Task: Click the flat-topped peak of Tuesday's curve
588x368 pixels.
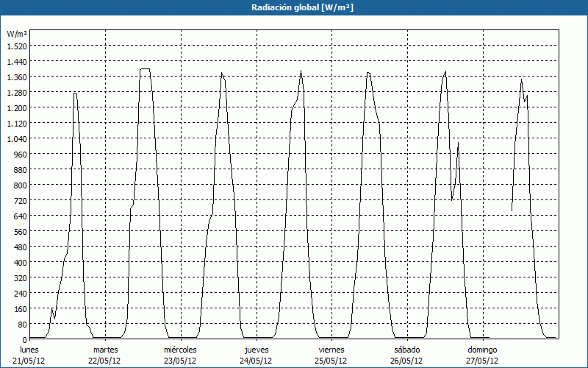Action: tap(145, 69)
